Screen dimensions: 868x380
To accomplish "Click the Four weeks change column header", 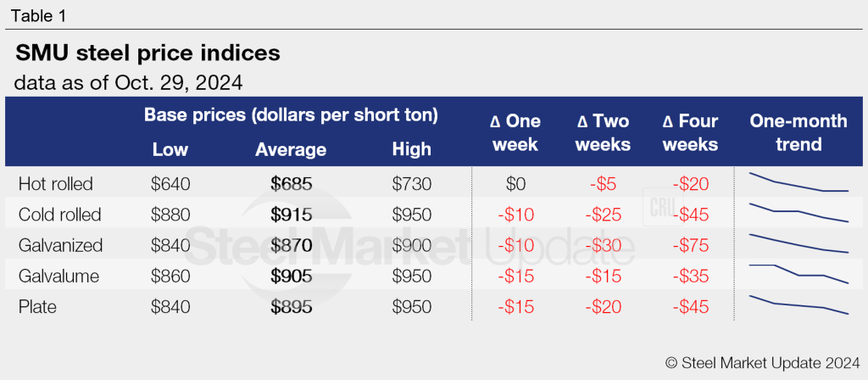I will coord(690,132).
